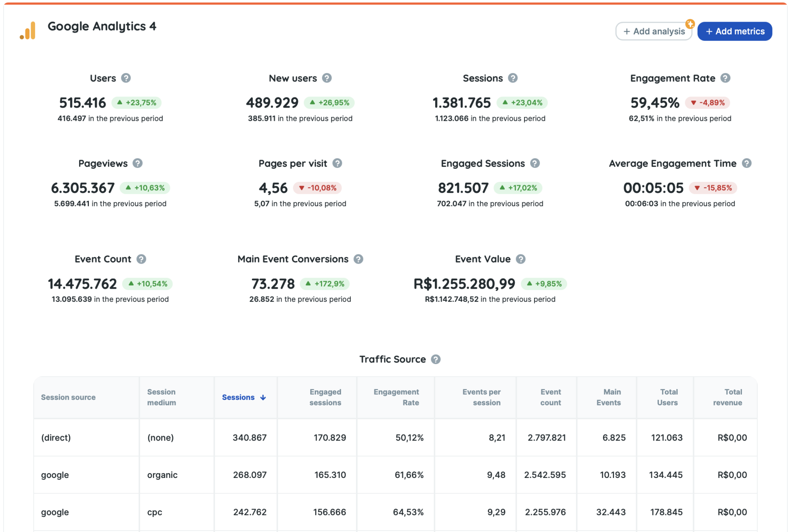791x532 pixels.
Task: Click the Engagement Rate column header
Action: click(396, 397)
